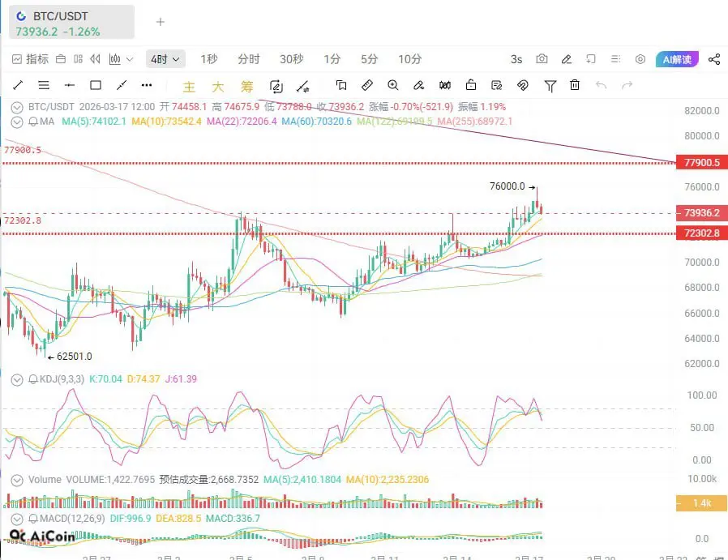728x560 pixels.
Task: Collapse the MACD(12,26,9) panel
Action: pyautogui.click(x=17, y=519)
